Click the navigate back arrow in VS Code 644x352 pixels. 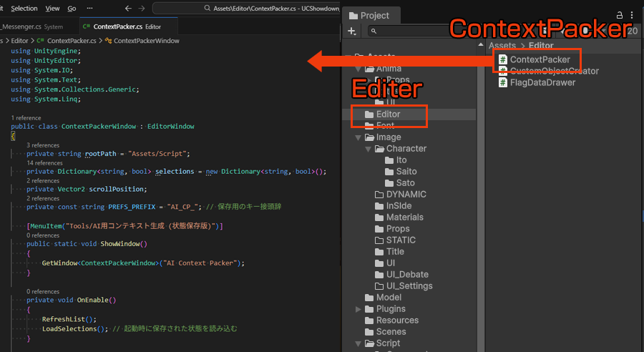pos(127,9)
